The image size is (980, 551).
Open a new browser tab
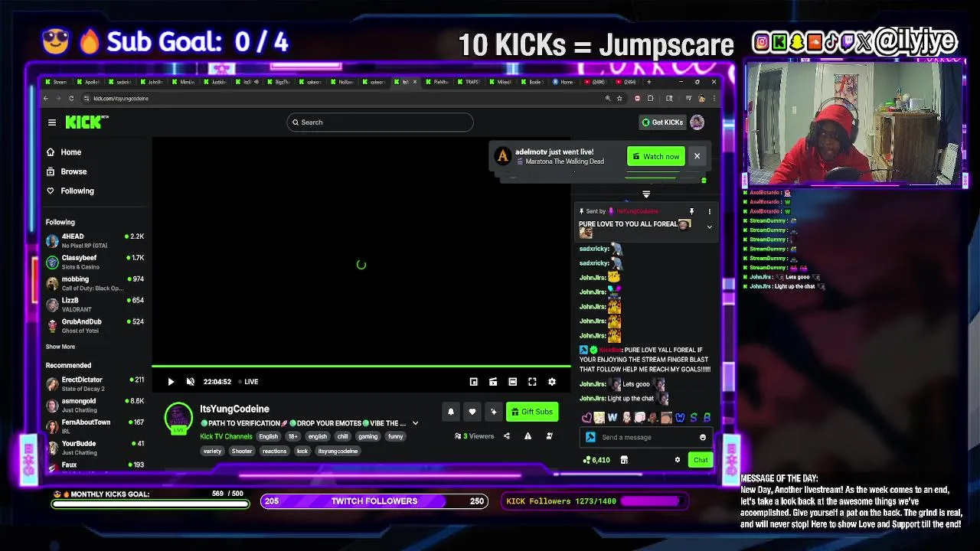click(648, 82)
